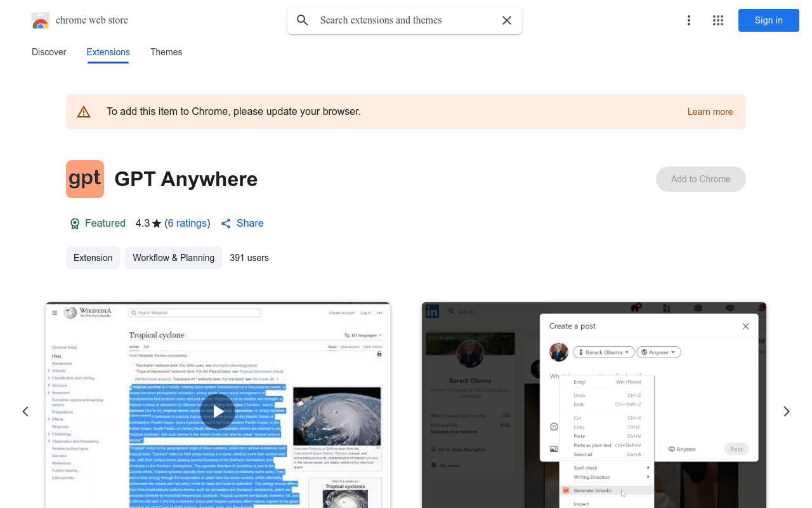This screenshot has height=508, width=812.
Task: Click the 4.3 star rating
Action: point(148,224)
